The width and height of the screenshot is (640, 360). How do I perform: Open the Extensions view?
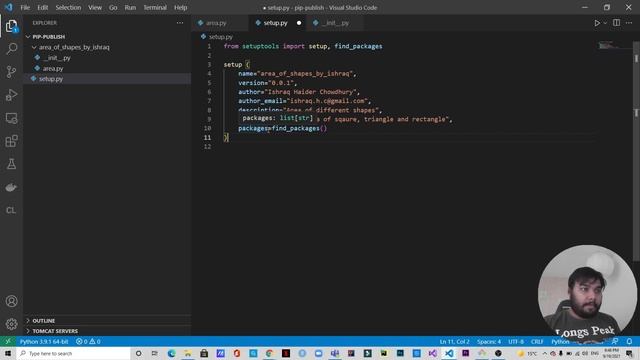pos(11,141)
